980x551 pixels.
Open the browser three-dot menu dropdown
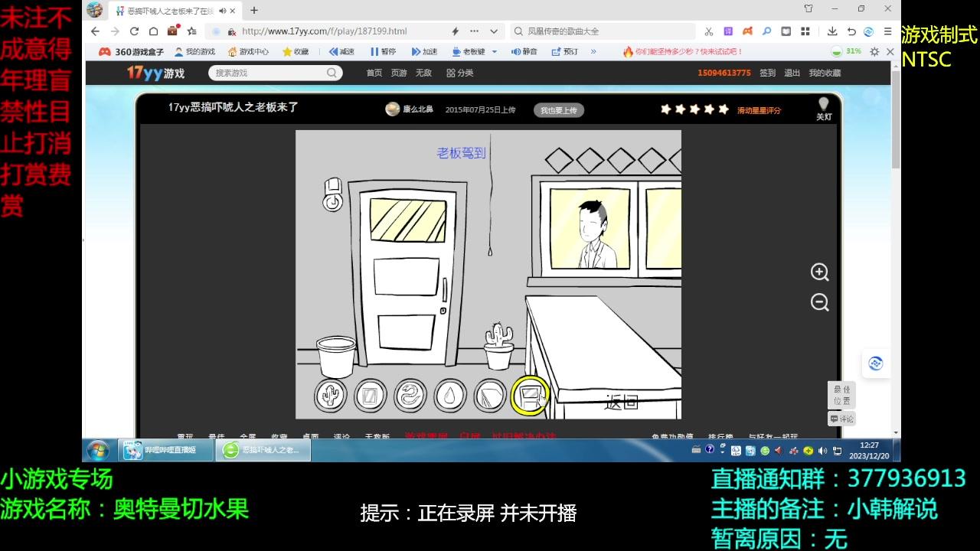473,31
